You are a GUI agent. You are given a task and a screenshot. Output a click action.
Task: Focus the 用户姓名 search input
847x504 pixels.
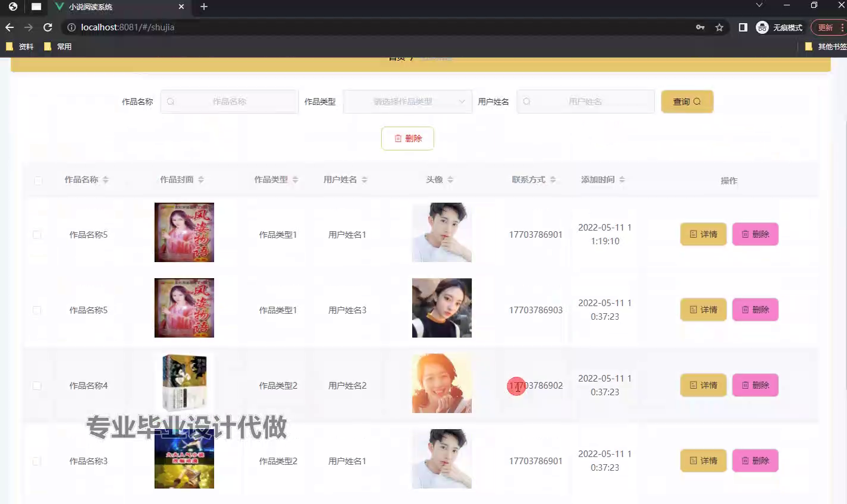pos(586,102)
